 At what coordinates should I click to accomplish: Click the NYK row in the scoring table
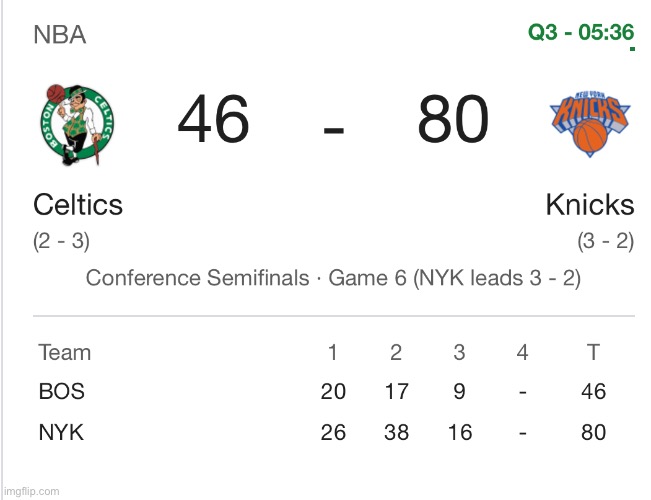(x=61, y=433)
